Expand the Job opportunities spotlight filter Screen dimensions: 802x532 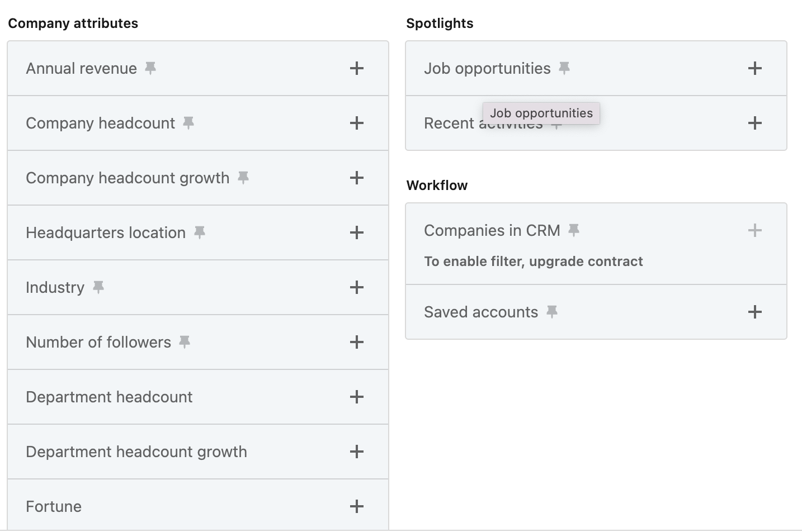click(755, 68)
